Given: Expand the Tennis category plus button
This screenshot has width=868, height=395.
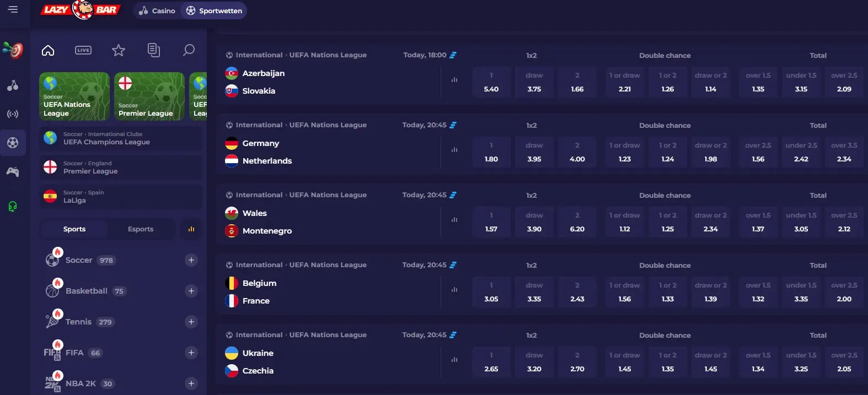Looking at the screenshot, I should coord(191,322).
